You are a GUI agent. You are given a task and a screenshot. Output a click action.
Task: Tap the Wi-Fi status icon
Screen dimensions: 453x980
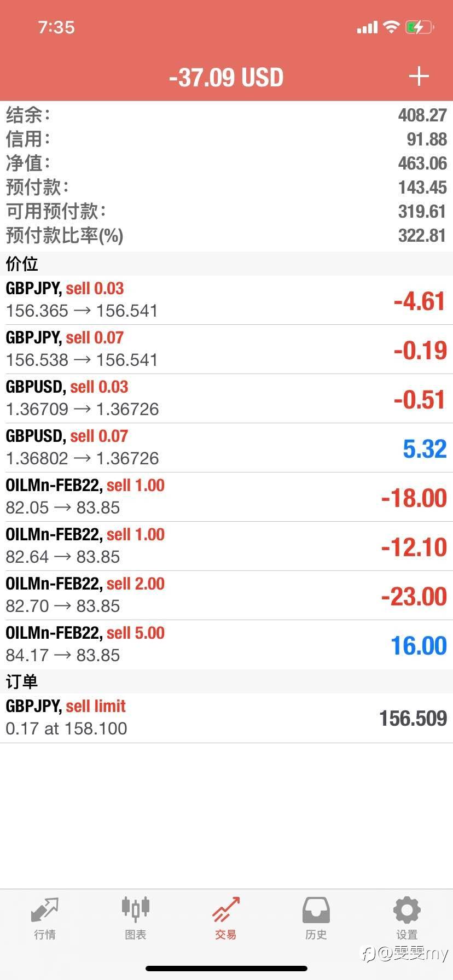(391, 27)
